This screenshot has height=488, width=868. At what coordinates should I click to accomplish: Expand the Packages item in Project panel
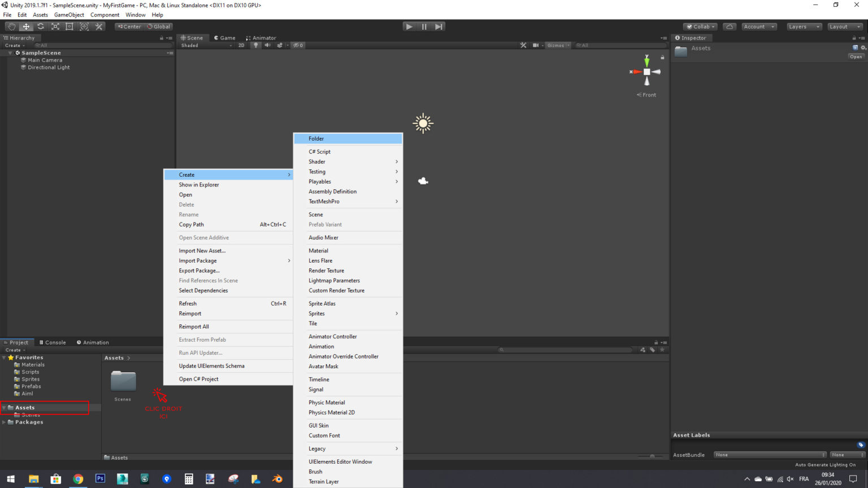point(3,422)
